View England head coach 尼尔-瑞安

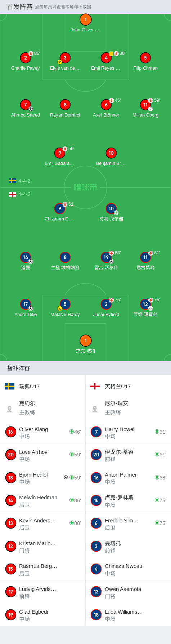click(128, 408)
